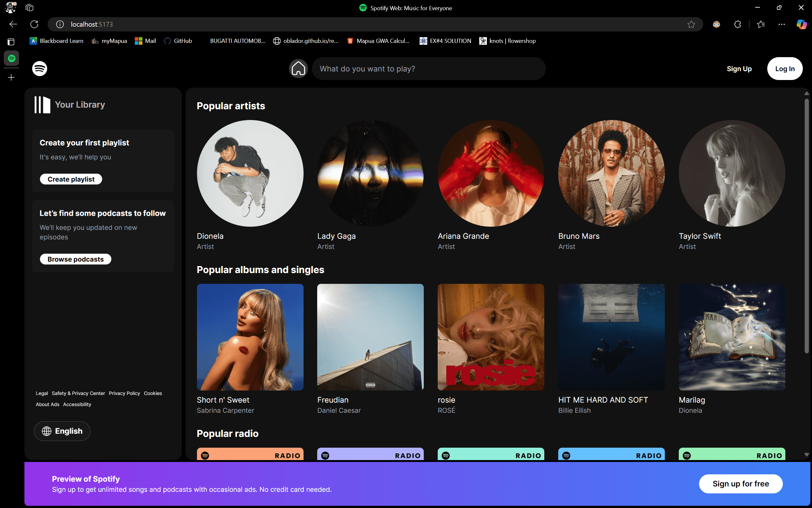Open Safety & Privacy Center link
Screen dimensions: 812x508
click(78, 393)
